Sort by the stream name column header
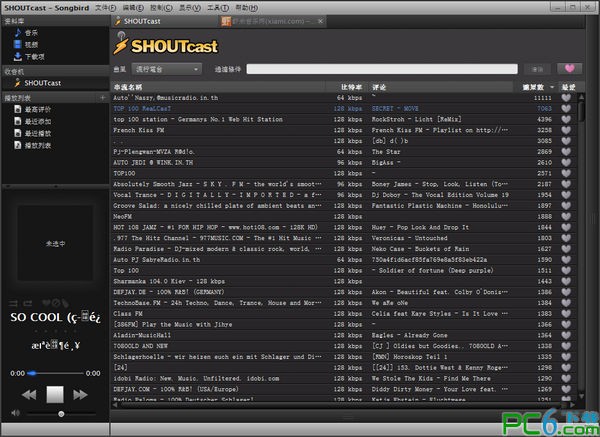Screen dimensions: 600x437 coord(218,87)
